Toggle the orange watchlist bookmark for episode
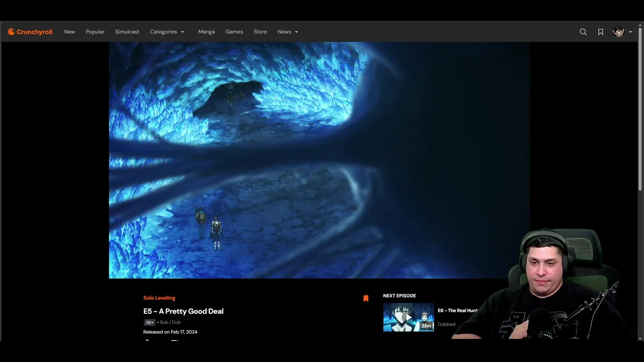The height and width of the screenshot is (362, 644). (366, 298)
